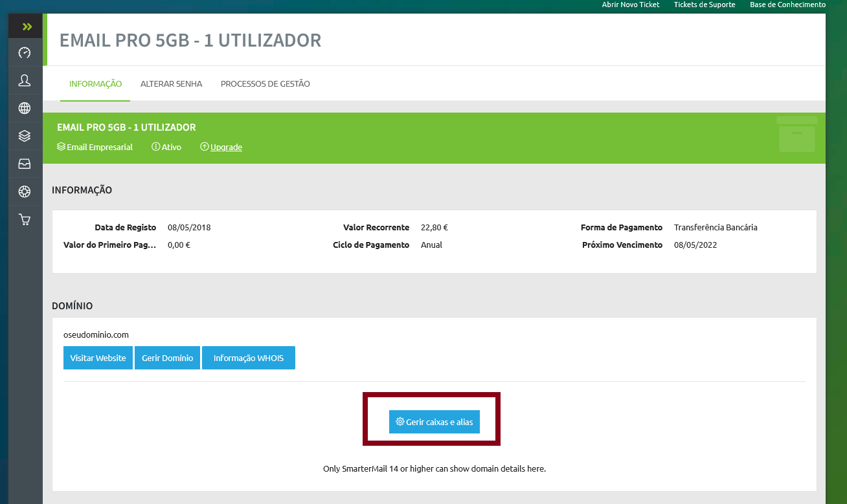This screenshot has height=504, width=847.
Task: Switch to the Alterar Senha tab
Action: [x=171, y=83]
